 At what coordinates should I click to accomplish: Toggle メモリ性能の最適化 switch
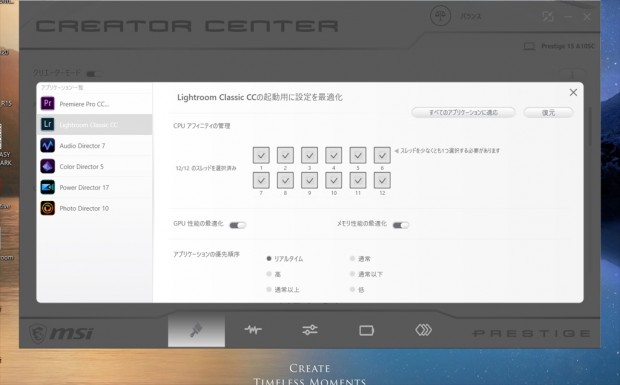coord(401,225)
